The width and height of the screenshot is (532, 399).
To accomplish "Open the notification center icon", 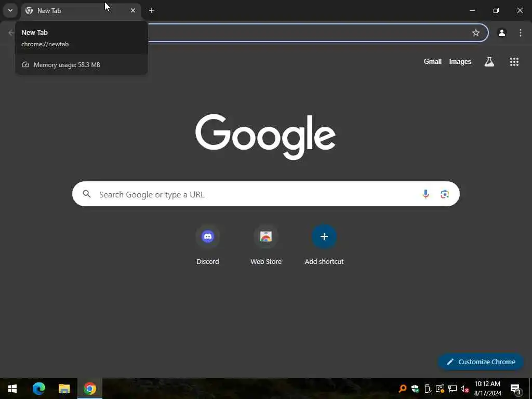I will click(x=515, y=389).
